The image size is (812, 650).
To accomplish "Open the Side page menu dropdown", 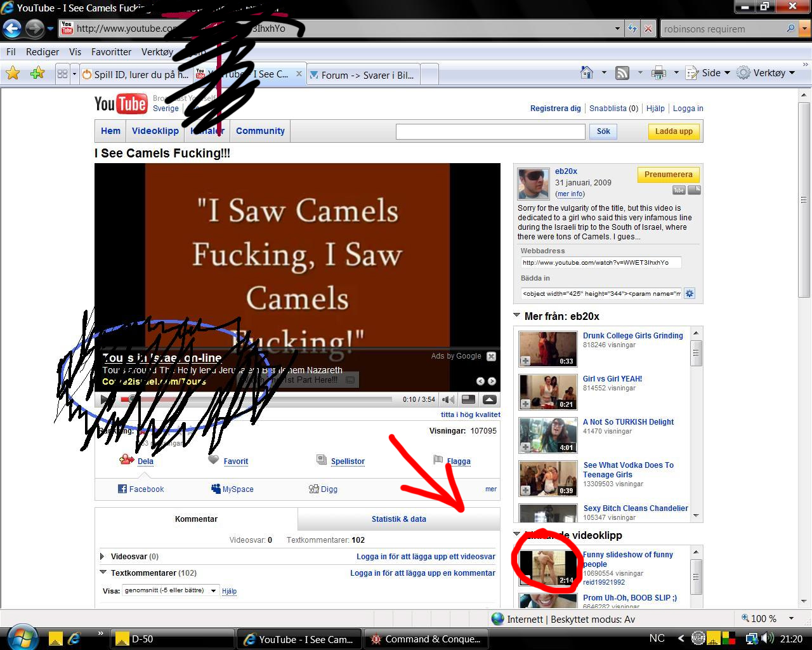I will pyautogui.click(x=709, y=73).
